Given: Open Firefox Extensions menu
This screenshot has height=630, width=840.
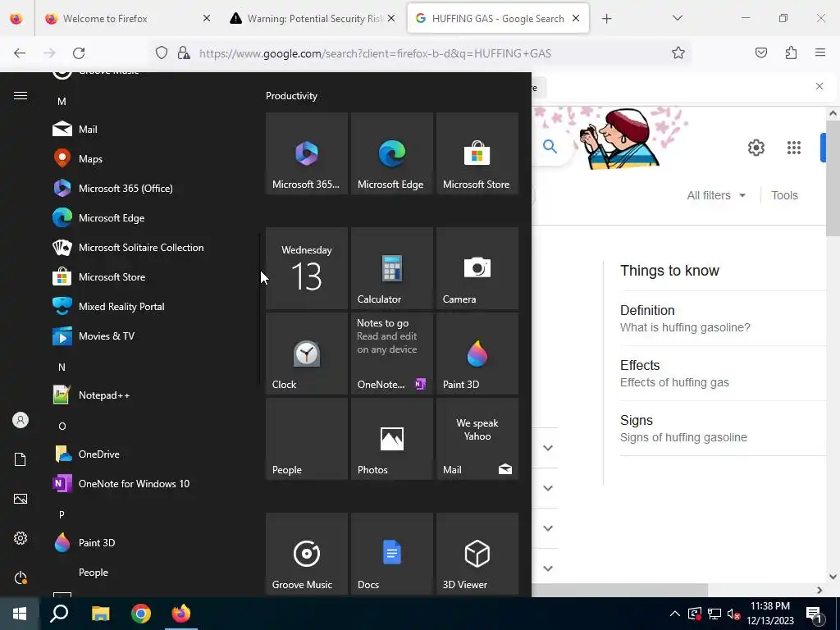Looking at the screenshot, I should point(791,52).
